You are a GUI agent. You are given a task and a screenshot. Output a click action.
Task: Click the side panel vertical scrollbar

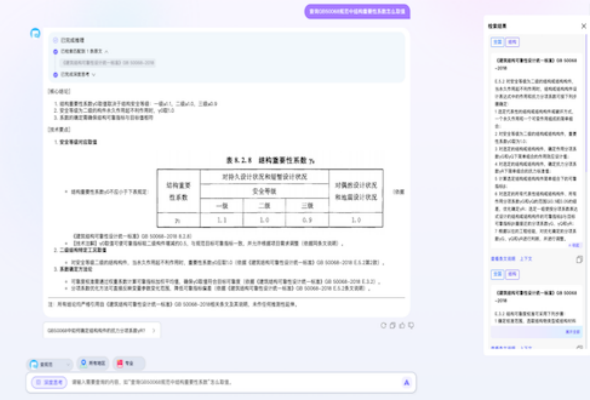[586, 102]
